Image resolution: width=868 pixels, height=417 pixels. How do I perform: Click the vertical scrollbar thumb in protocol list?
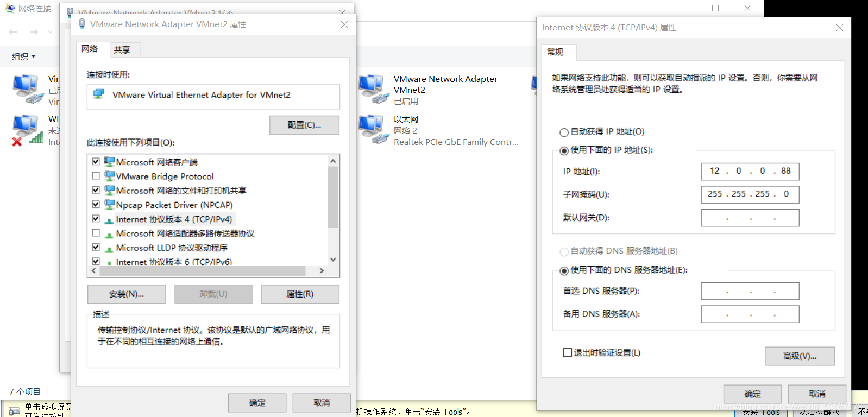(333, 197)
